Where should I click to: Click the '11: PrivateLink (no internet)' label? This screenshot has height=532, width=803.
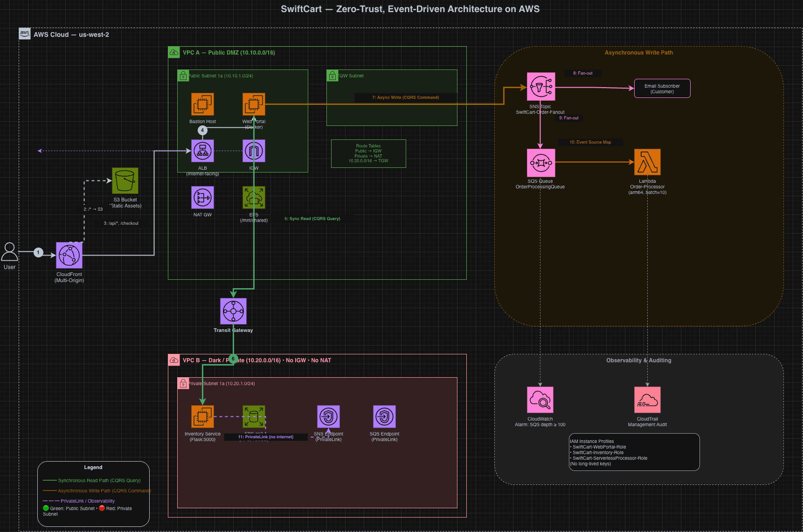pyautogui.click(x=266, y=437)
